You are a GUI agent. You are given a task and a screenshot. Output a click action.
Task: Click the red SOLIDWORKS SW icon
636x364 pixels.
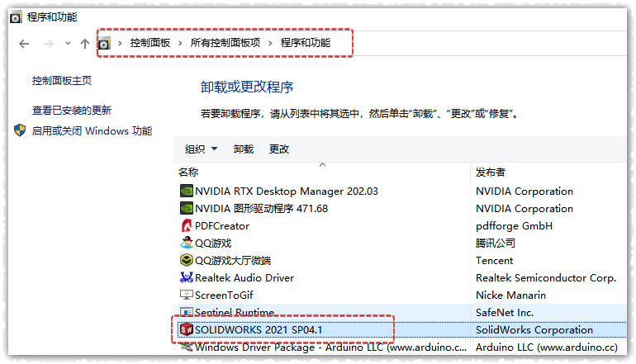pos(186,329)
